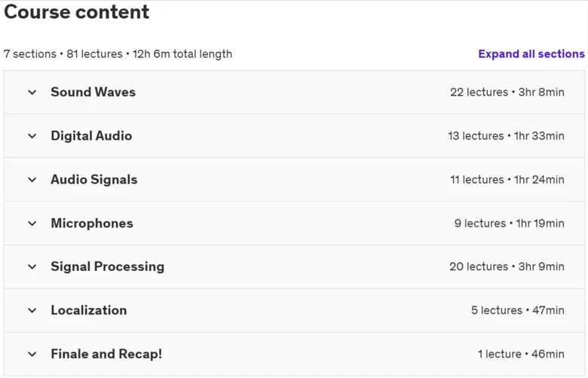
Task: Expand the Signal Processing section chevron
Action: pos(32,267)
